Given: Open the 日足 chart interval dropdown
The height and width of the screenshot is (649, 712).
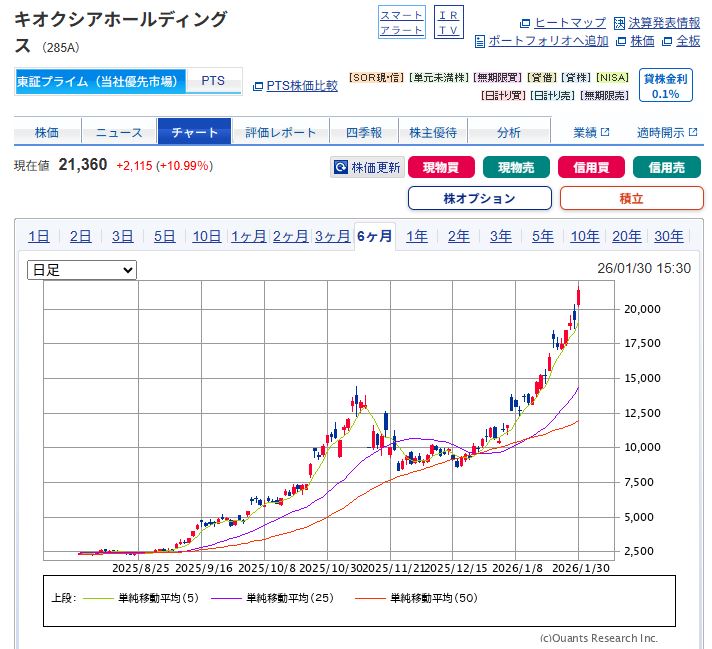Looking at the screenshot, I should 82,270.
